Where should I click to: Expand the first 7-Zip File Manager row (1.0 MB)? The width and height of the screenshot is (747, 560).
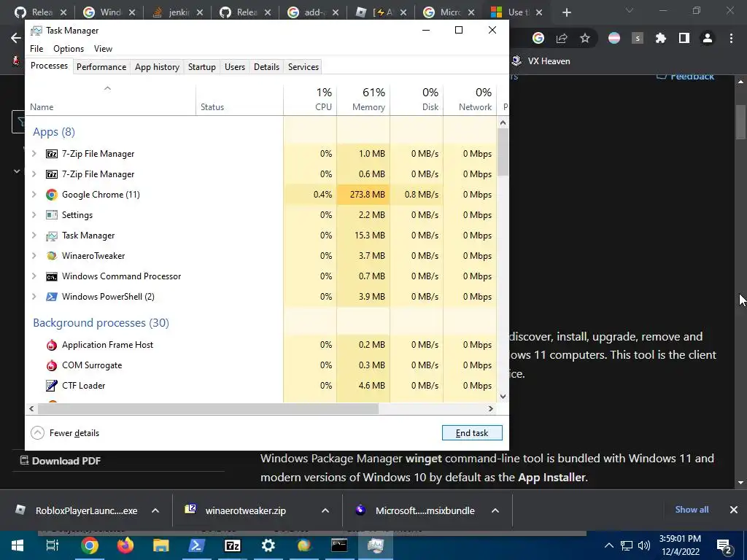pyautogui.click(x=34, y=154)
